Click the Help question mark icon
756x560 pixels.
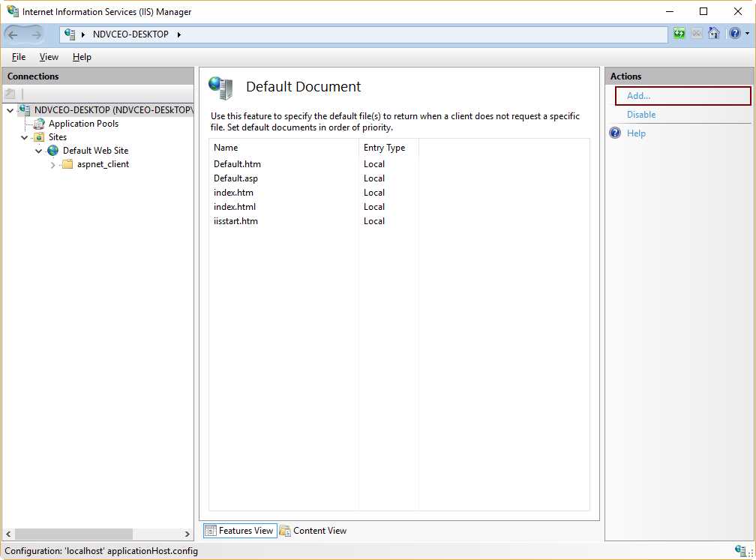pyautogui.click(x=733, y=34)
